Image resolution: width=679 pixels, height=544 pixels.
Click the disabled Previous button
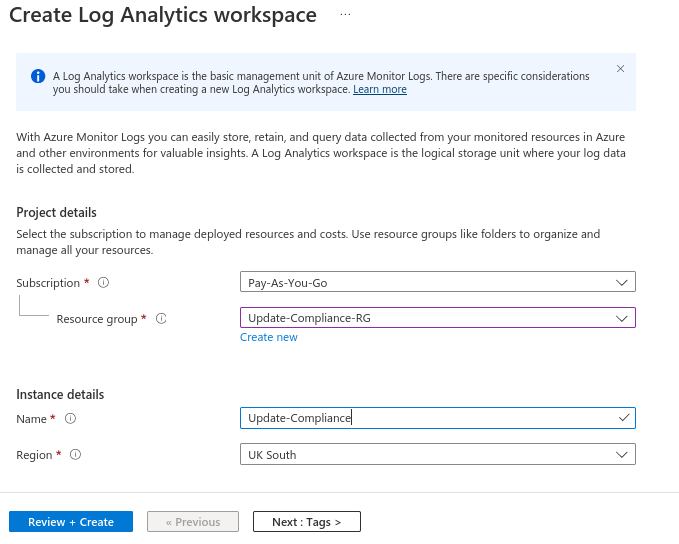193,522
